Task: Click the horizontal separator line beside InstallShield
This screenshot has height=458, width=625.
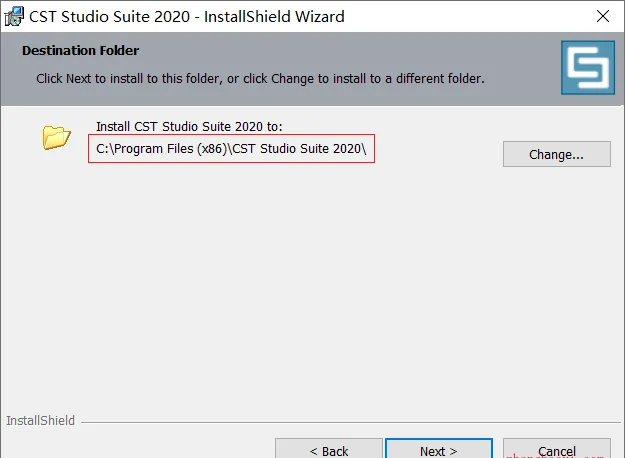Action: tap(351, 422)
